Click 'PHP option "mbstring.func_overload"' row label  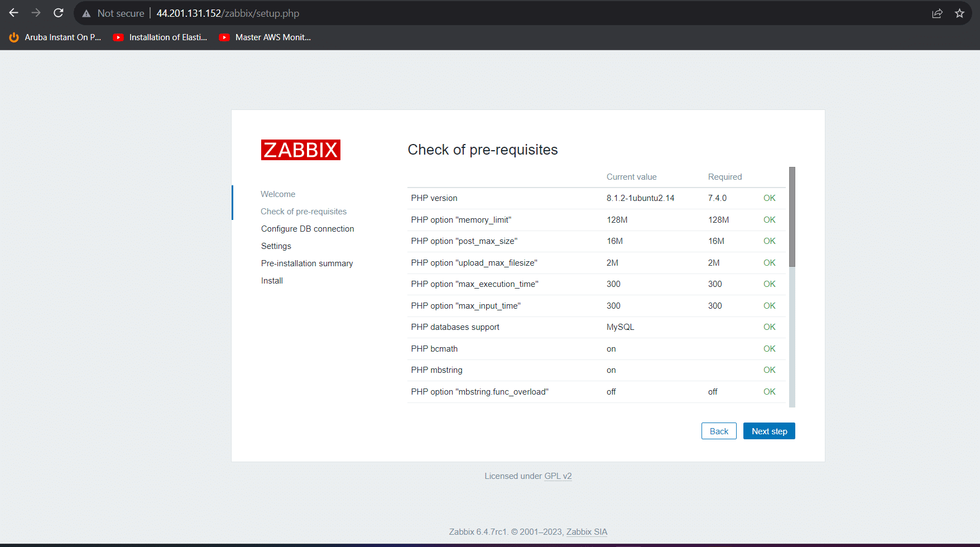click(479, 392)
